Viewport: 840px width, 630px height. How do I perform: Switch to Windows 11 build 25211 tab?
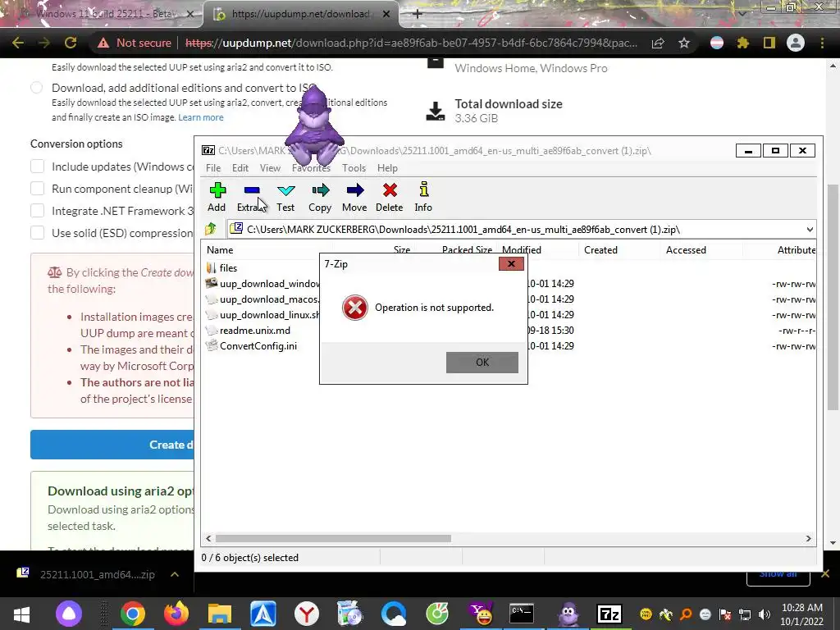coord(101,14)
